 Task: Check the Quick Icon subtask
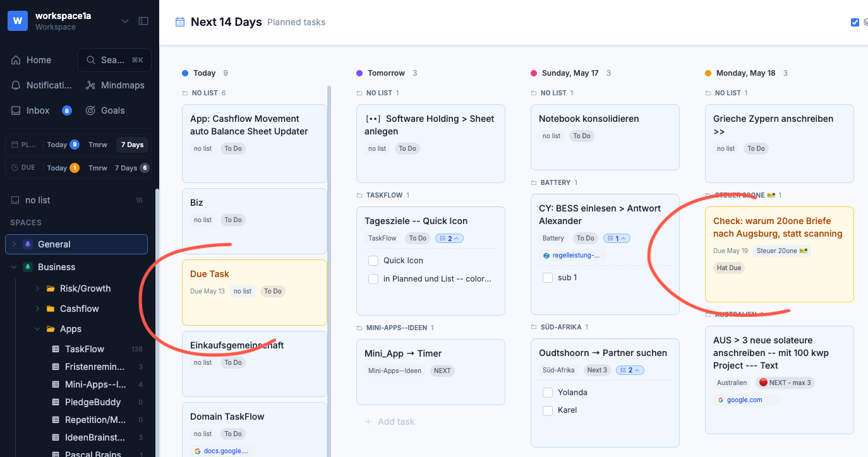coord(373,261)
